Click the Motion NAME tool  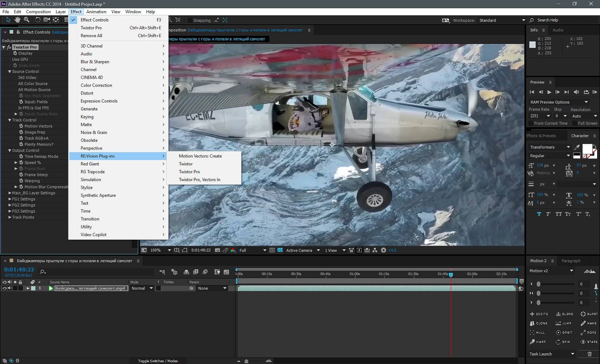pyautogui.click(x=589, y=323)
